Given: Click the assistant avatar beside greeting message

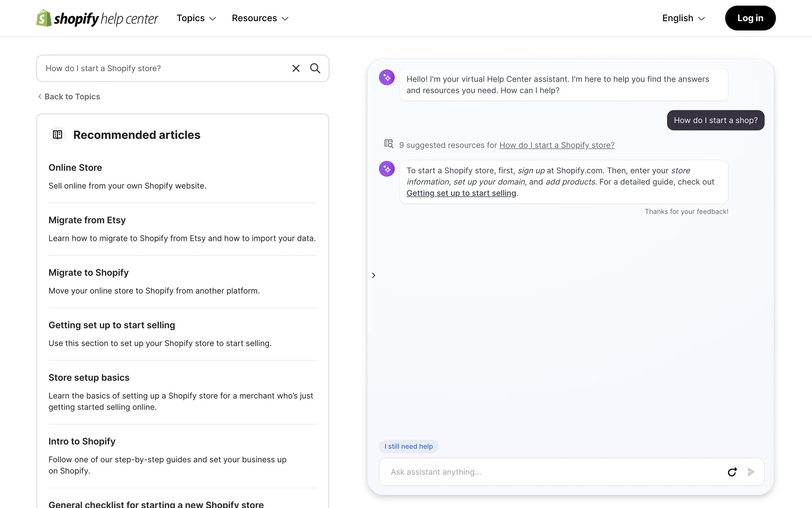Looking at the screenshot, I should [387, 77].
